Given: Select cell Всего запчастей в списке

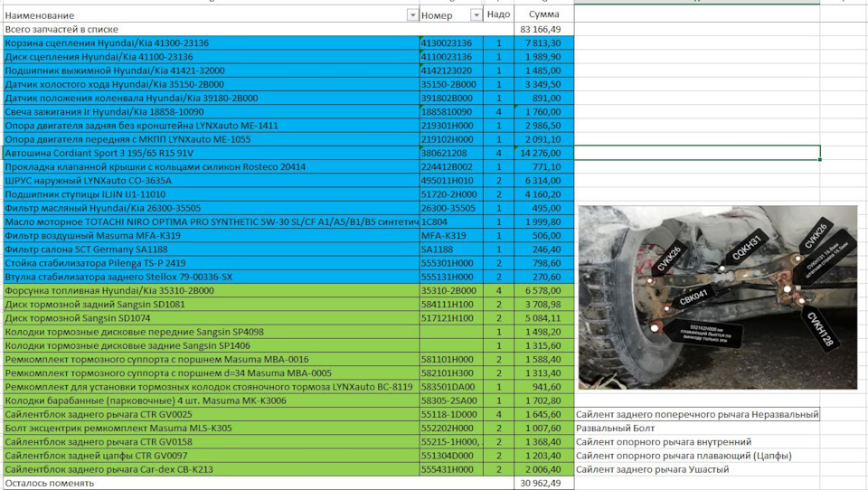Looking at the screenshot, I should click(211, 29).
